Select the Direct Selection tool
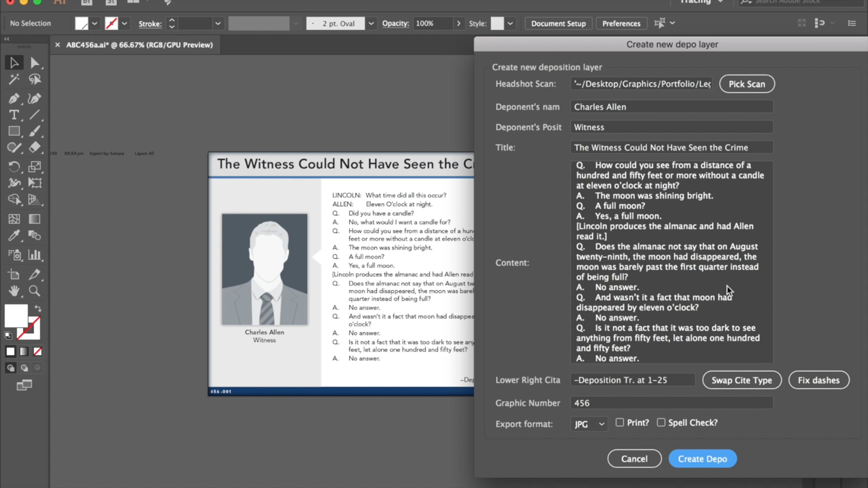The width and height of the screenshot is (868, 488). coord(34,63)
